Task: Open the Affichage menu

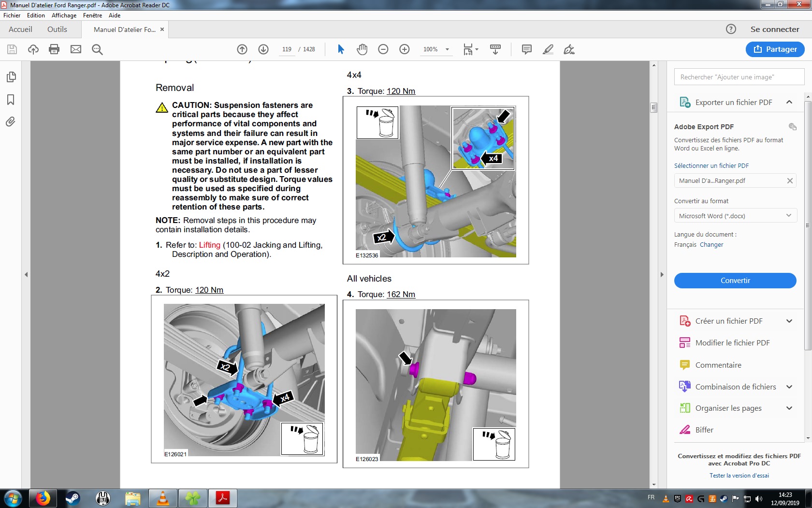Action: [x=64, y=15]
